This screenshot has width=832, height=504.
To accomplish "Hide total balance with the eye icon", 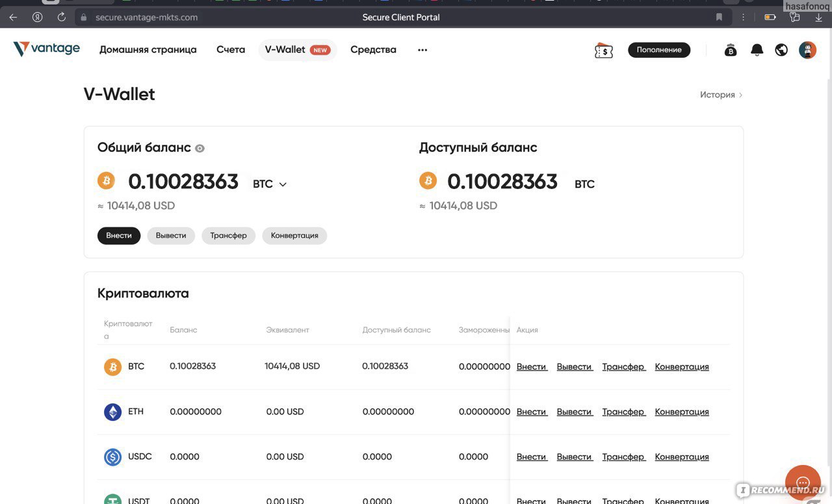I will pos(200,148).
